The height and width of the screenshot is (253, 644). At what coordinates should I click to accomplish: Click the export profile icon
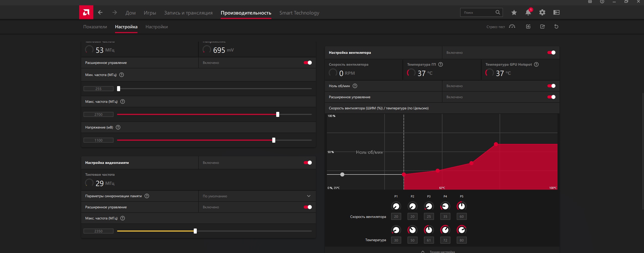pos(542,27)
